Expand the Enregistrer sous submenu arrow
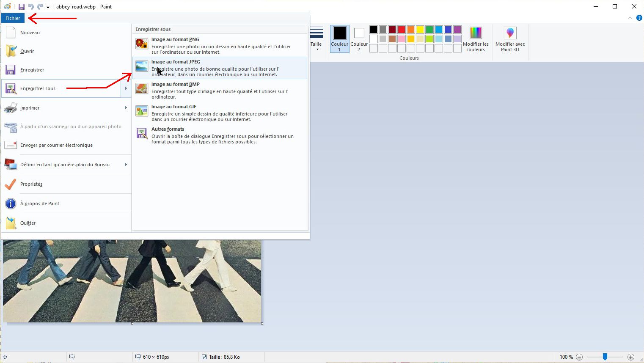The image size is (644, 363). tap(126, 88)
